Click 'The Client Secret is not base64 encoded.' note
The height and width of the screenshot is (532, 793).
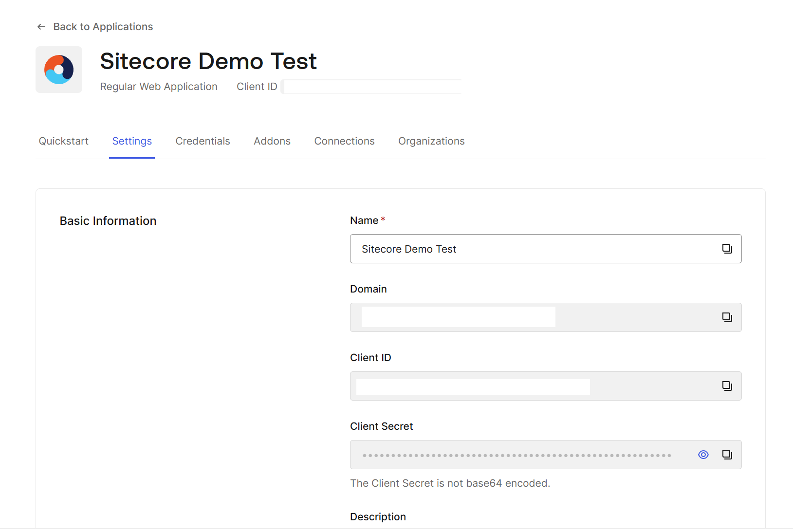pos(450,483)
